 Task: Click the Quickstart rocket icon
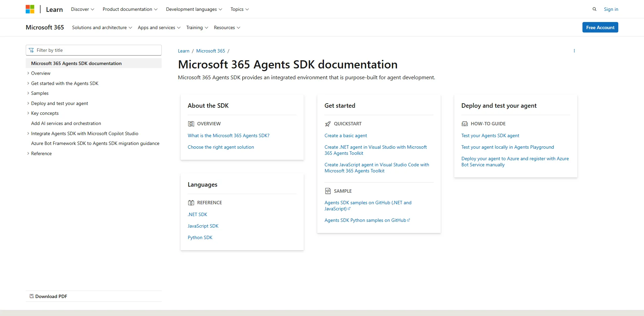click(328, 124)
